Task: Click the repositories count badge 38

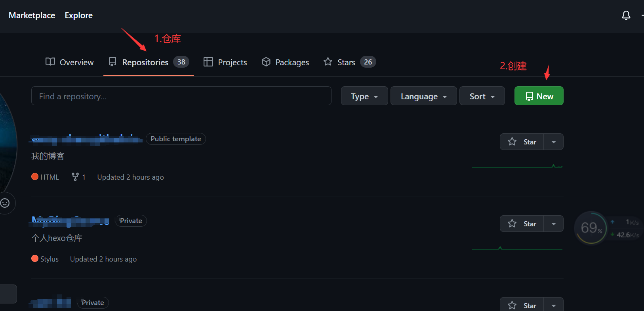Action: click(x=181, y=62)
